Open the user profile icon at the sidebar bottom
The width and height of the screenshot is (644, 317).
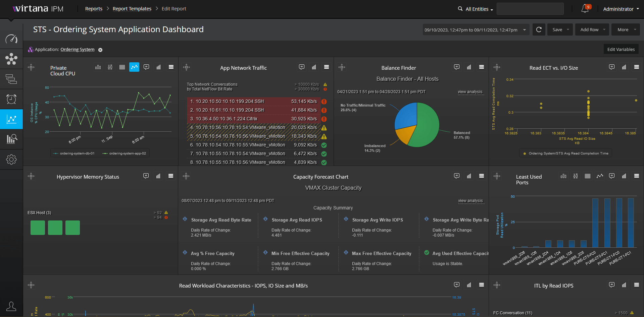[11, 306]
